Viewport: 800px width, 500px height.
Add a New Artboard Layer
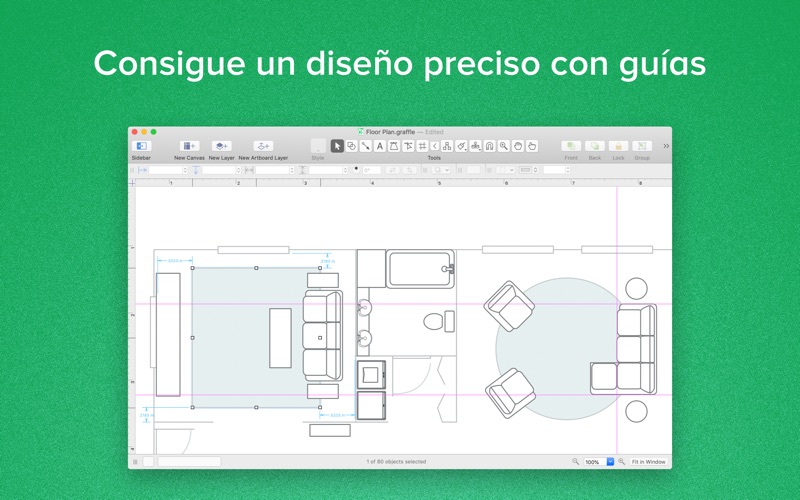coord(263,146)
